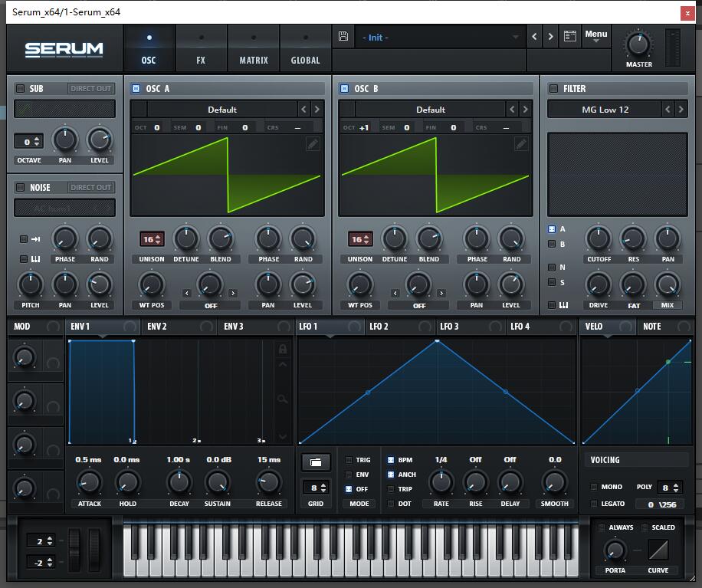Open OSC B wavetable editor pencil icon
Viewport: 702px width, 588px height.
(x=521, y=144)
